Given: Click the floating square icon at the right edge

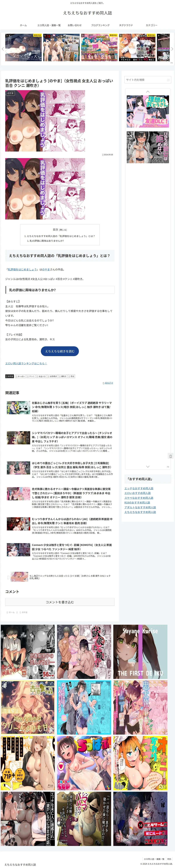Looking at the screenshot, I should pos(171,456).
